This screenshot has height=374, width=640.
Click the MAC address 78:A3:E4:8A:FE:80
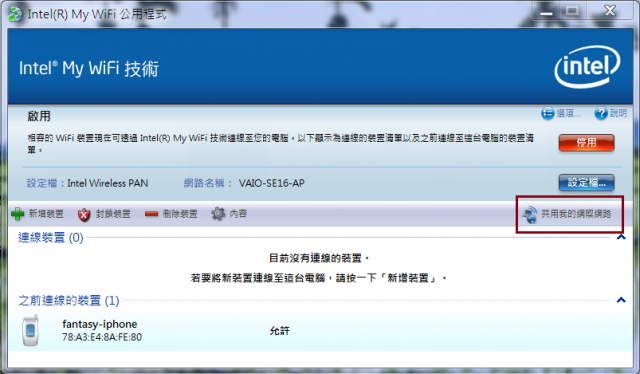pos(102,337)
